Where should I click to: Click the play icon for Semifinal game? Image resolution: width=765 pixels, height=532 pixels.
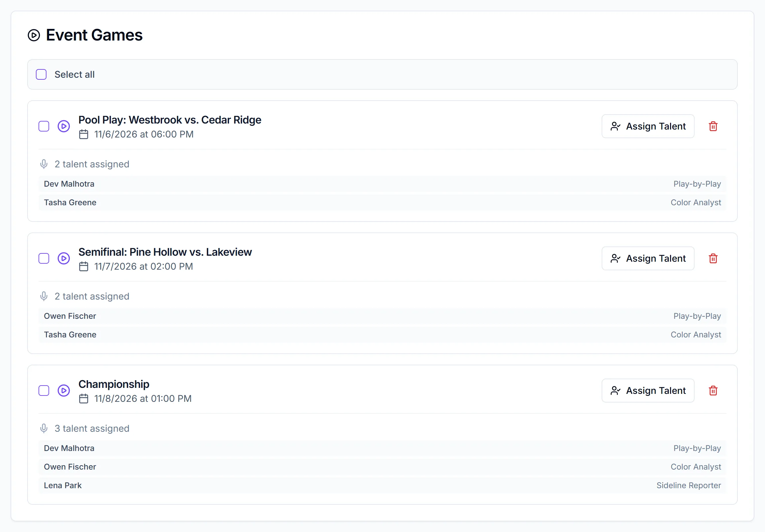[x=64, y=258]
